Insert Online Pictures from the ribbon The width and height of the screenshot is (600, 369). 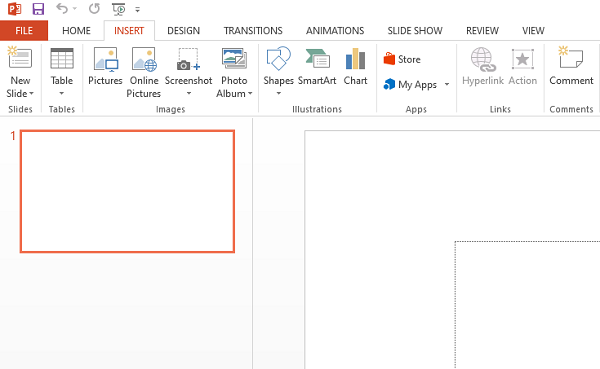tap(144, 72)
